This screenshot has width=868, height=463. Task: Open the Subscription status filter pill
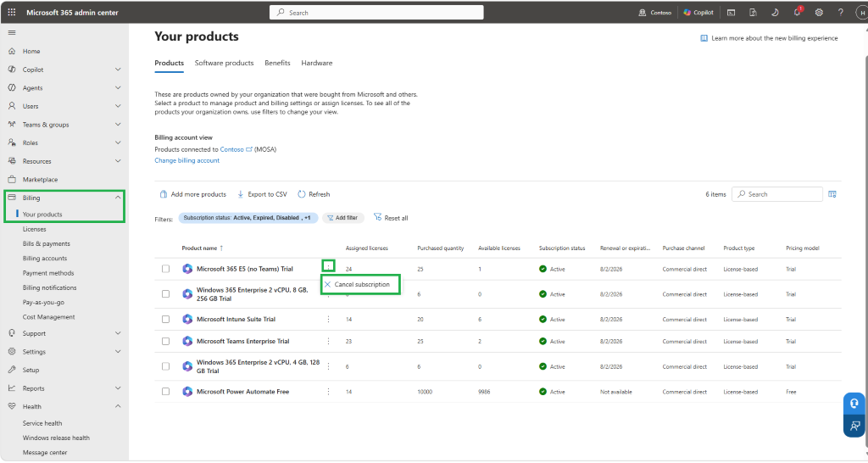[x=248, y=218]
